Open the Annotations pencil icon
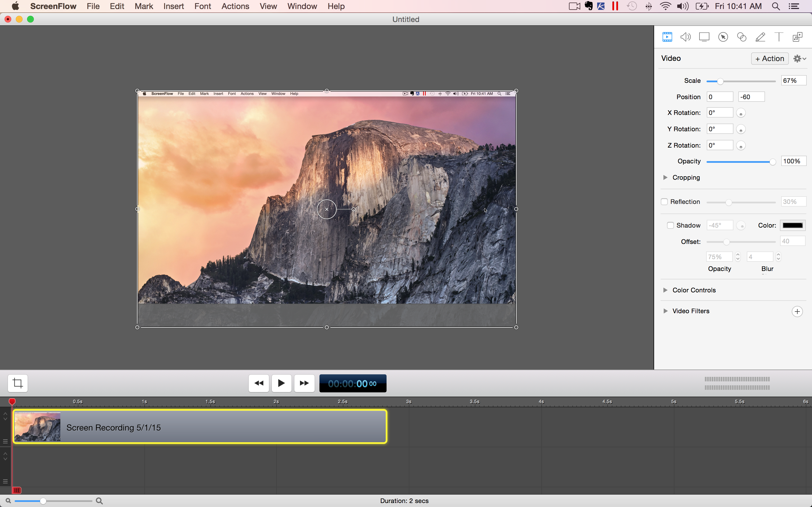 pyautogui.click(x=760, y=37)
